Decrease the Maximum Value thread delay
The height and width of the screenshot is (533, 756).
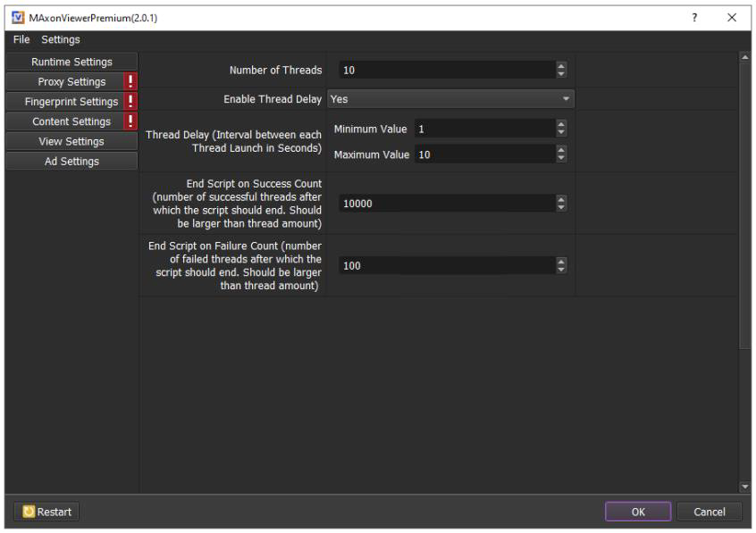tap(561, 159)
